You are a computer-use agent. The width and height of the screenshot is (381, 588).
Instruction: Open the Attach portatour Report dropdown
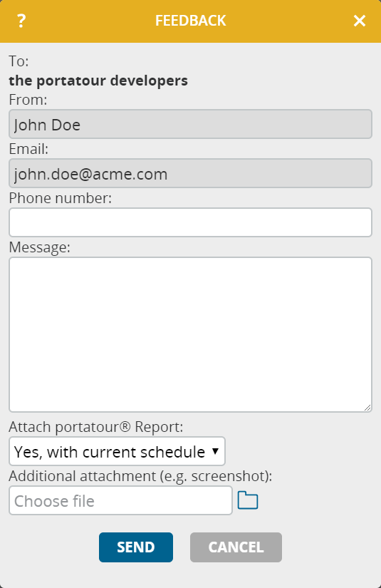(x=117, y=451)
